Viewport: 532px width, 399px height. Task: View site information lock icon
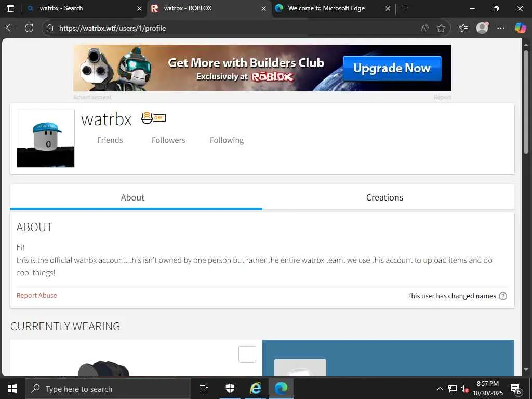click(50, 28)
